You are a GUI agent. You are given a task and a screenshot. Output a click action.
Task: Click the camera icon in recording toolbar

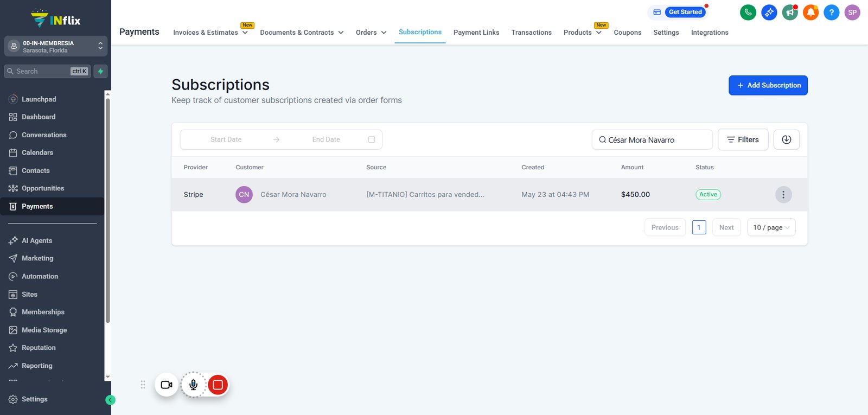pos(167,385)
